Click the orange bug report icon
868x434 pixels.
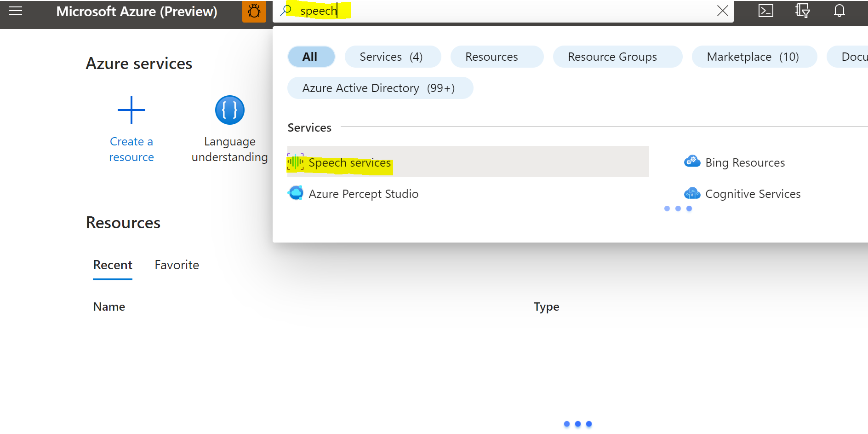[254, 11]
